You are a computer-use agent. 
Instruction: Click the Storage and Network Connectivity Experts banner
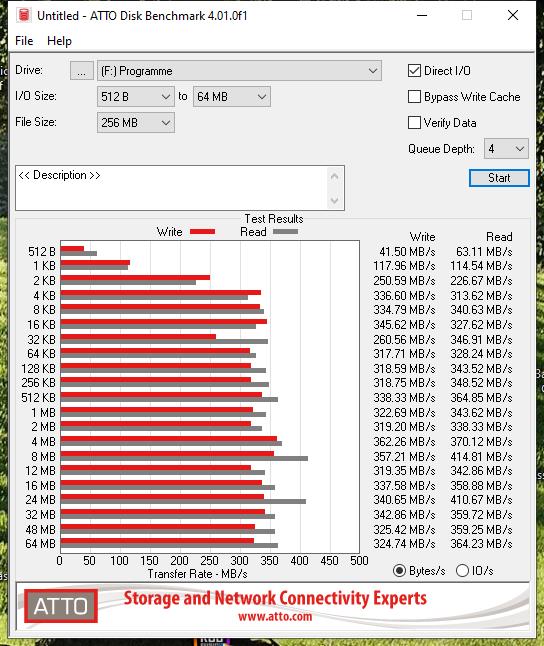point(275,598)
